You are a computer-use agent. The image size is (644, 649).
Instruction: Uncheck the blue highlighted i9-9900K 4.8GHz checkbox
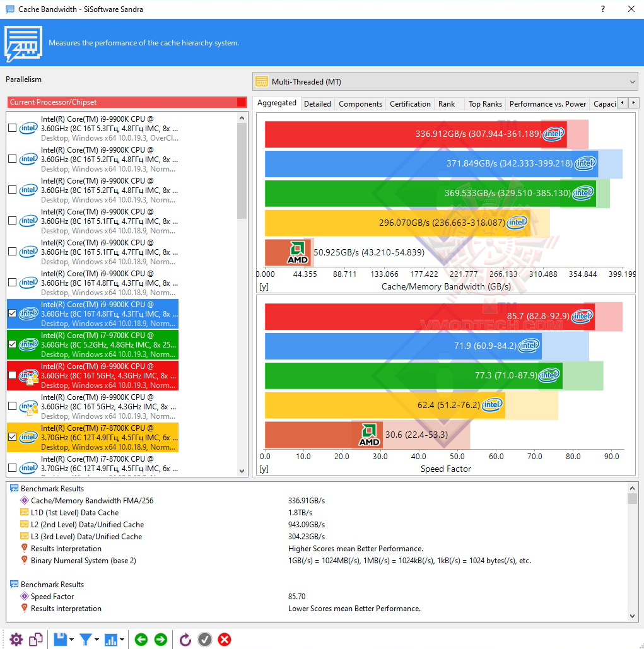click(x=13, y=313)
